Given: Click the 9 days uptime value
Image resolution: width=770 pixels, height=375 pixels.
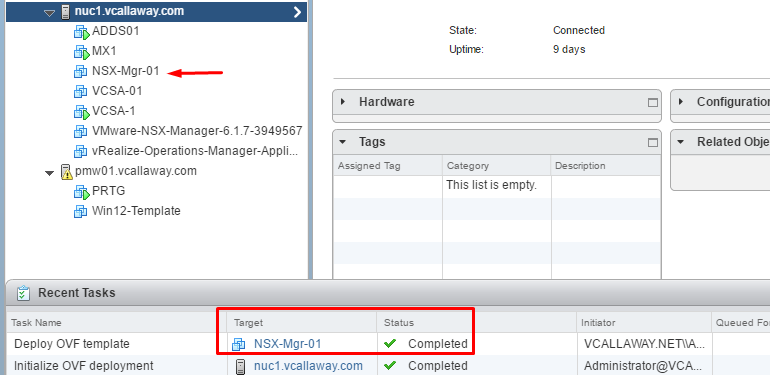Looking at the screenshot, I should pyautogui.click(x=569, y=50).
